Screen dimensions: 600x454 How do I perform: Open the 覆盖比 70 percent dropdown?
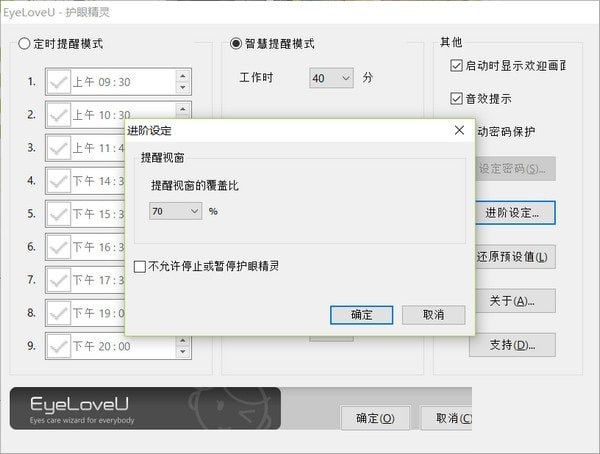coord(176,211)
